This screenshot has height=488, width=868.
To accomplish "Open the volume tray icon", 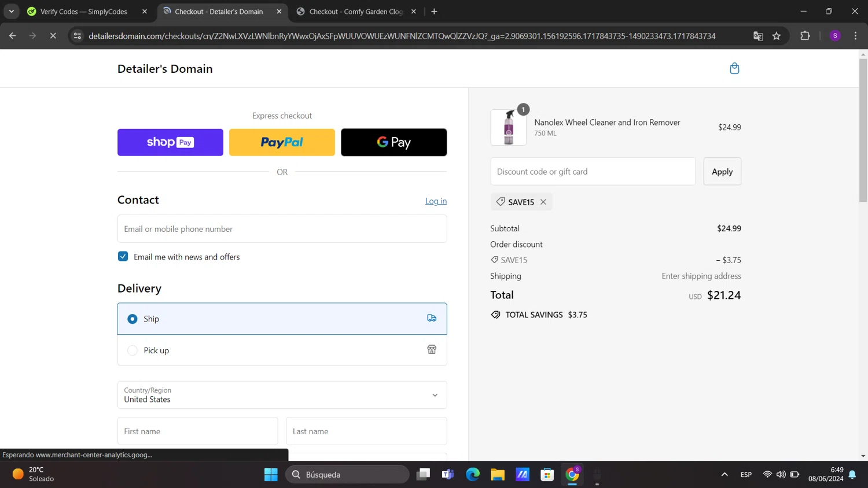I will click(x=781, y=475).
